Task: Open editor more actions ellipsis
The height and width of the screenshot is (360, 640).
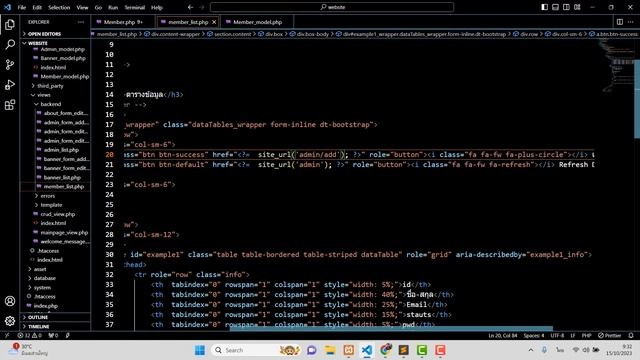Action: click(x=631, y=22)
